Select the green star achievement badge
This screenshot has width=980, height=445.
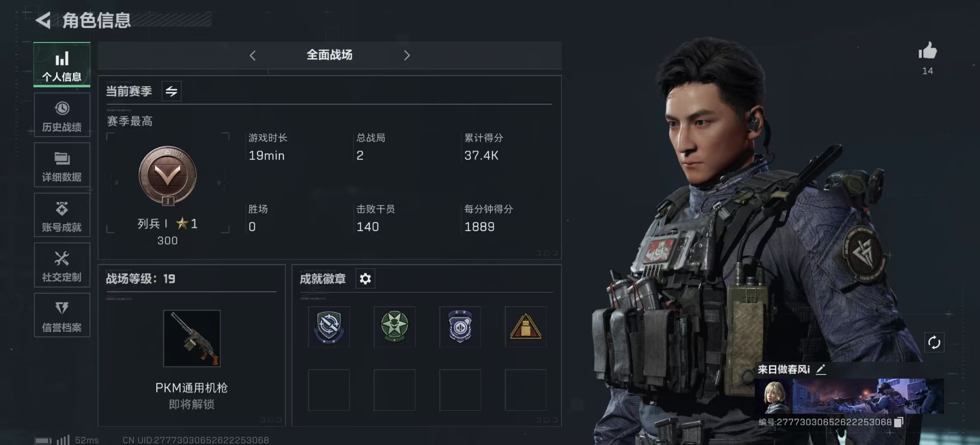coord(395,327)
